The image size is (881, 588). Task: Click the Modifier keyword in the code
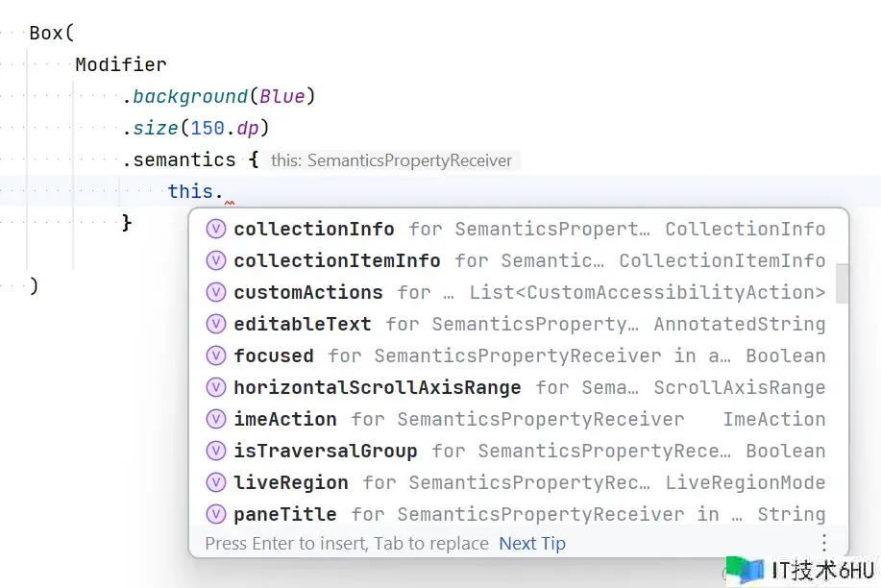[x=121, y=64]
